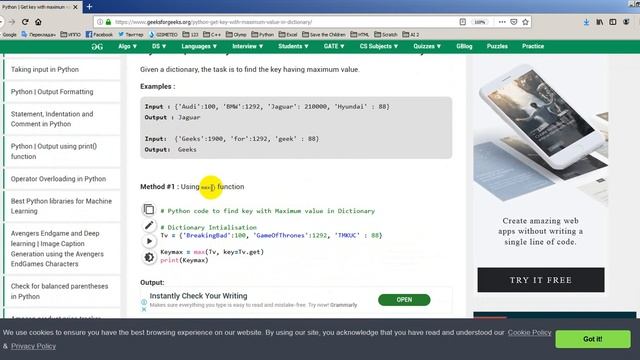Open page actions three-dot menu

[x=502, y=22]
